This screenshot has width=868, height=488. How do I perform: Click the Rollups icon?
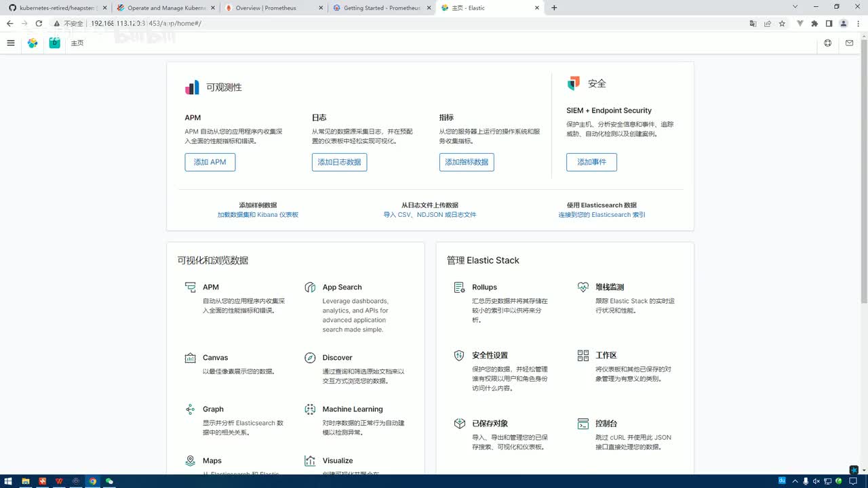pos(459,287)
